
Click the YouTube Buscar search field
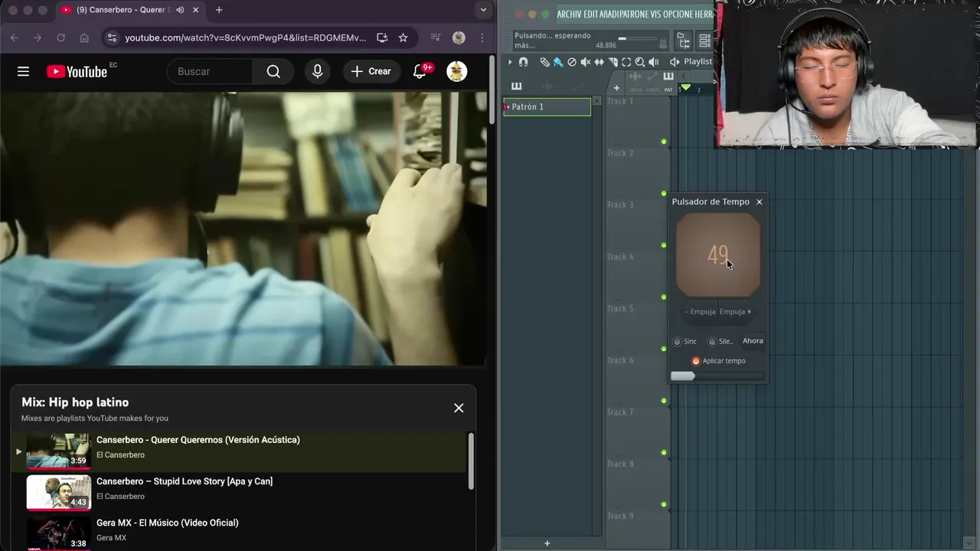210,71
